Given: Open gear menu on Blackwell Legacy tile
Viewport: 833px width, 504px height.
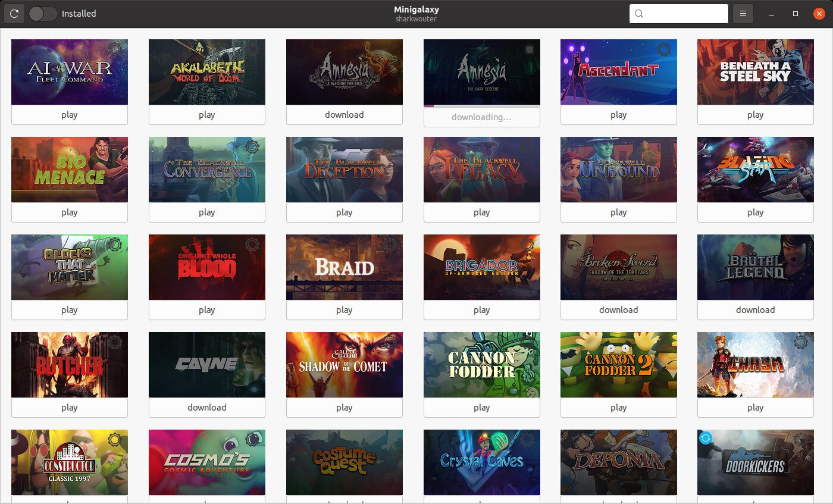Looking at the screenshot, I should coord(527,147).
